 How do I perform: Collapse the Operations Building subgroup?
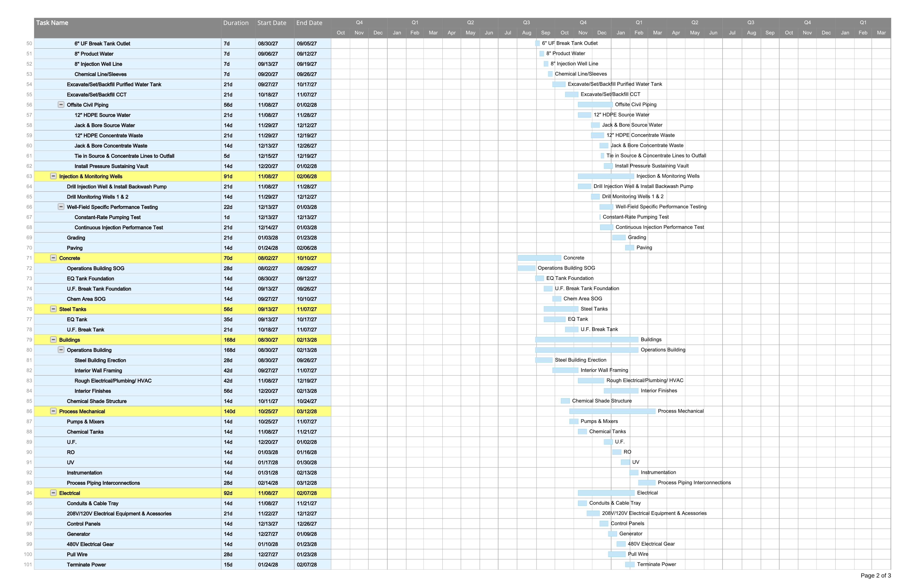pyautogui.click(x=61, y=350)
